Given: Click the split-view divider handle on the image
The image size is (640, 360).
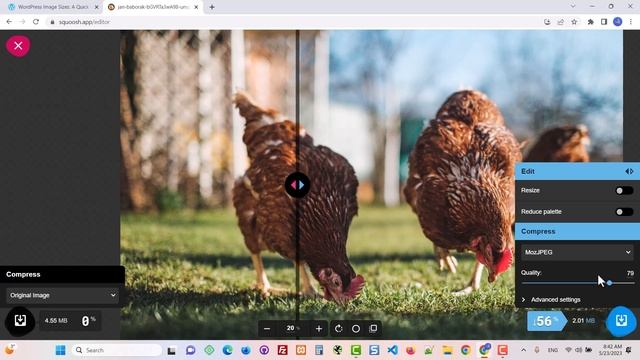Looking at the screenshot, I should click(298, 185).
